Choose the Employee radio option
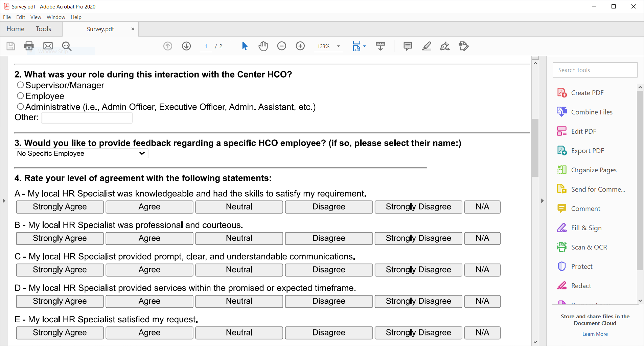The height and width of the screenshot is (346, 644). click(21, 96)
